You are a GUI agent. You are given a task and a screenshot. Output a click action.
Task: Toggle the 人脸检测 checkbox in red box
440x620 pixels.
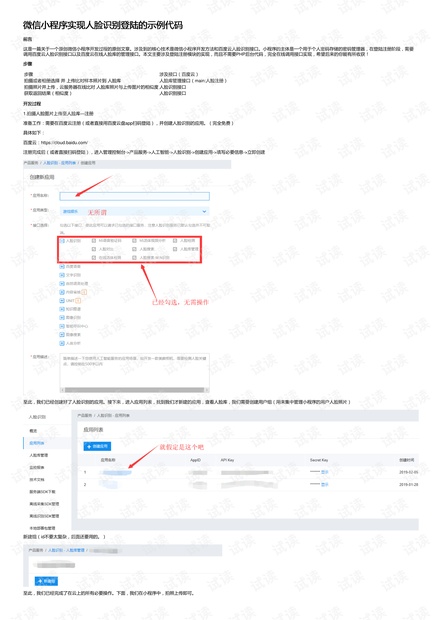(175, 240)
